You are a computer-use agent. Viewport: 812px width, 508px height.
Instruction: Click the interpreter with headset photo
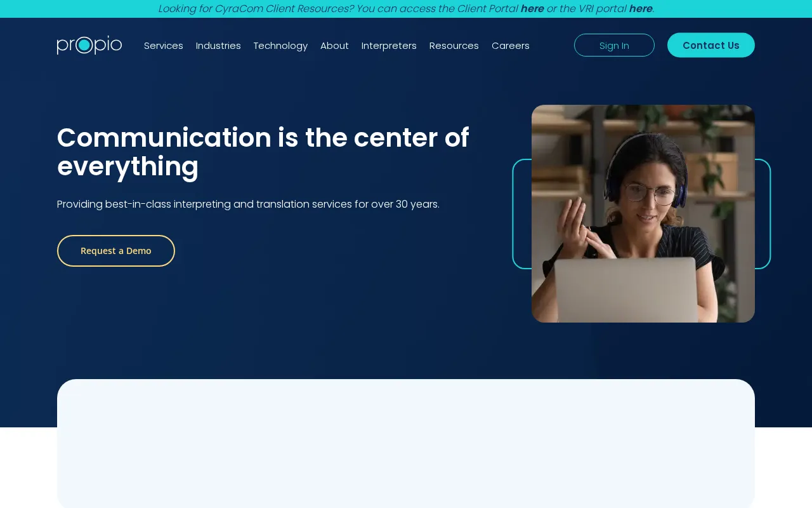tap(643, 213)
